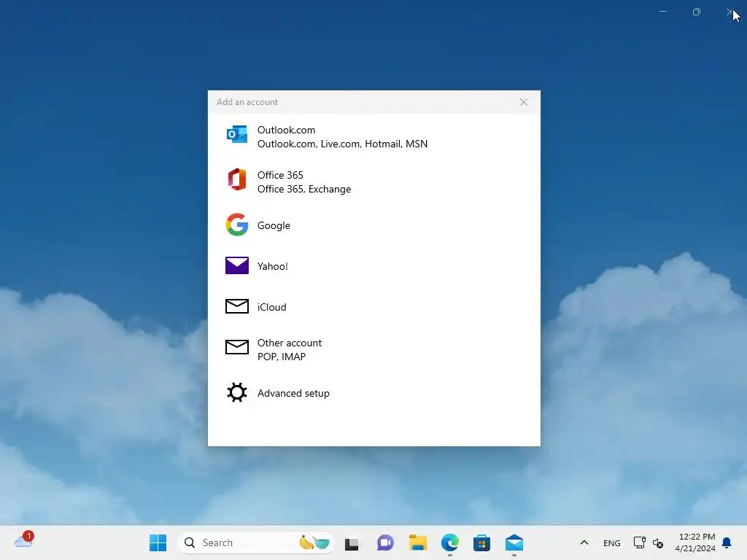Screen dimensions: 747x560
Task: Open the weather widget on taskbar
Action: (24, 540)
